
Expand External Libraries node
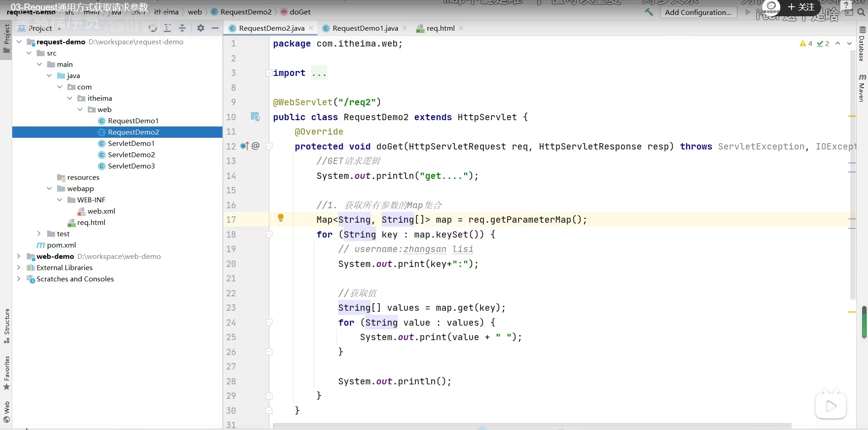(x=19, y=267)
